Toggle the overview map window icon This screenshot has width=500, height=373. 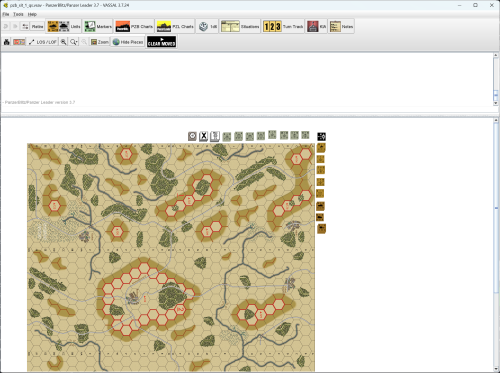coord(19,42)
